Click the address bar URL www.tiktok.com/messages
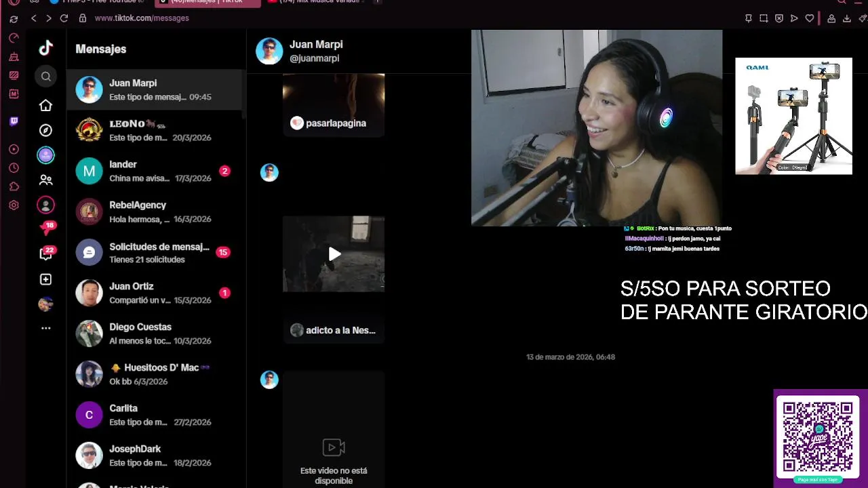 pyautogui.click(x=142, y=18)
